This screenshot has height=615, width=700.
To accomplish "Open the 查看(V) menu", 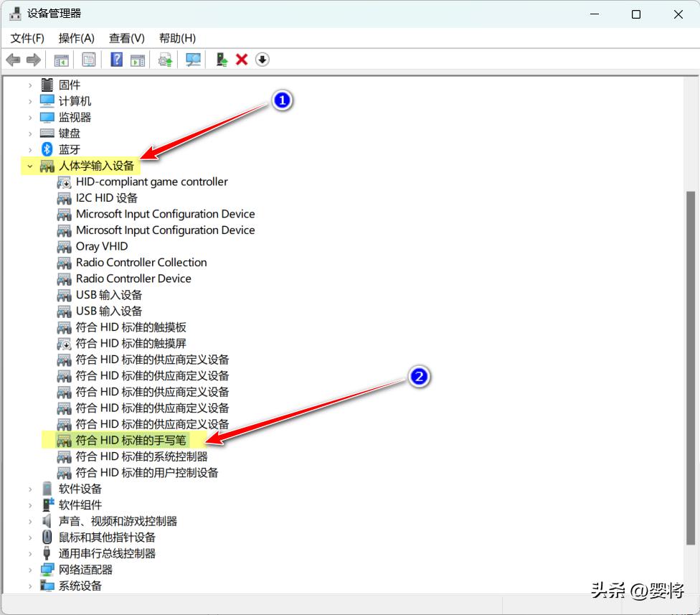I will tap(127, 38).
